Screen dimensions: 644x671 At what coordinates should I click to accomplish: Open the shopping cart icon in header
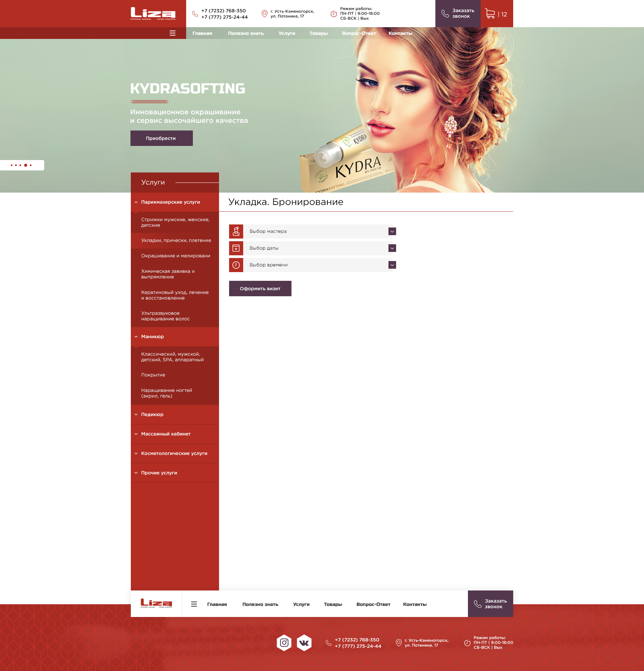(x=490, y=14)
